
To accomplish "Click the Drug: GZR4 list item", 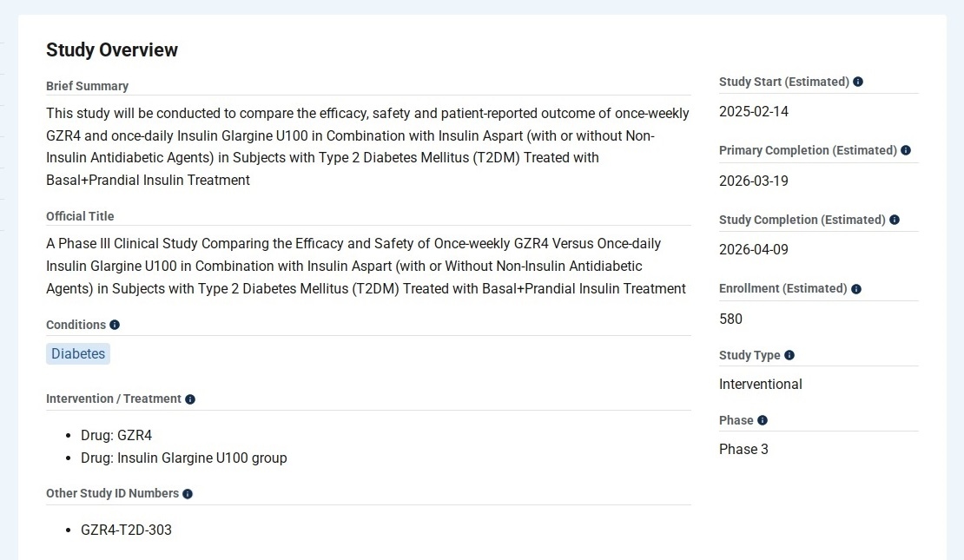I will (x=116, y=435).
